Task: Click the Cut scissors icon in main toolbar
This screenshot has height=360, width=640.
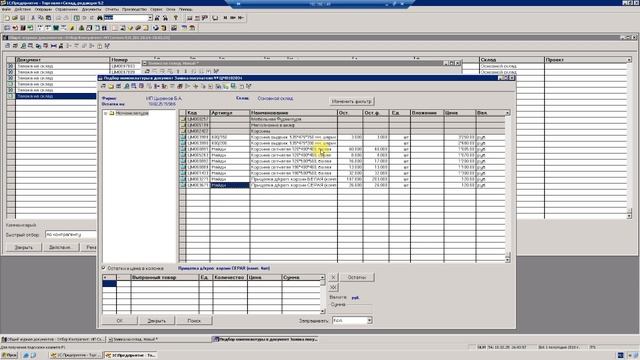Action: point(33,18)
